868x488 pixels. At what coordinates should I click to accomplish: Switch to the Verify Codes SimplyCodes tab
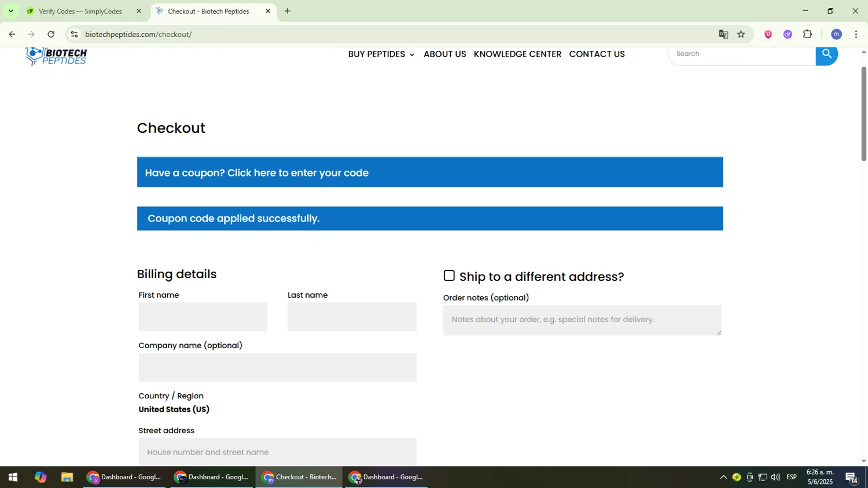(82, 11)
